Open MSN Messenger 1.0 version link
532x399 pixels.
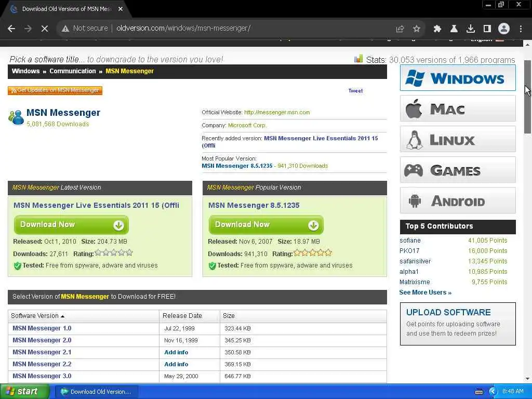(x=42, y=328)
